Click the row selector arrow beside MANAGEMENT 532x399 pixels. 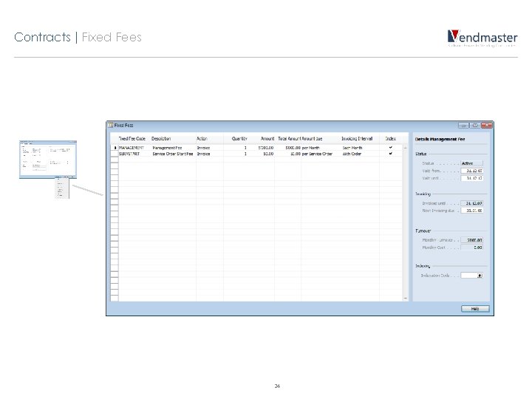(115, 148)
